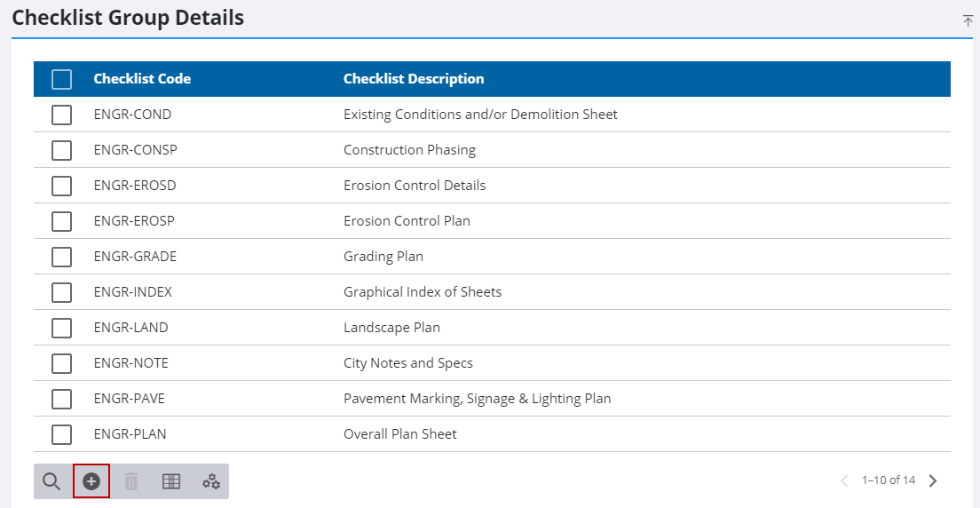Add a new checklist with the plus icon
Screen dimensions: 980x508
[91, 481]
